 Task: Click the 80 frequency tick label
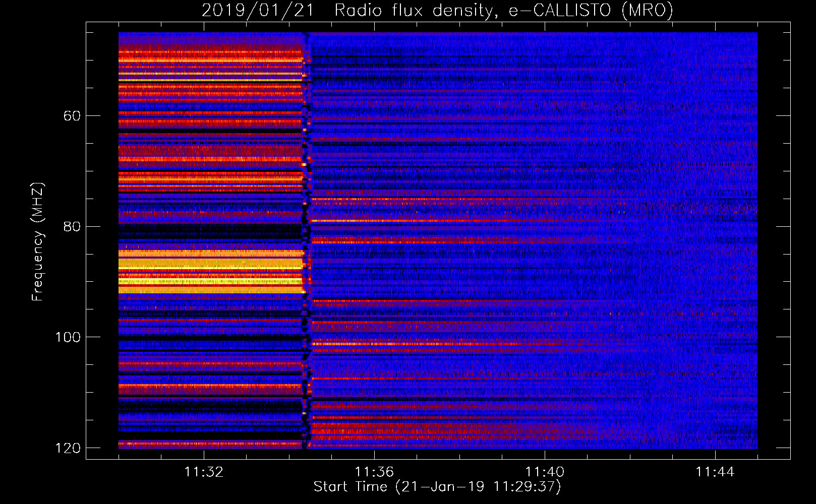tap(72, 226)
